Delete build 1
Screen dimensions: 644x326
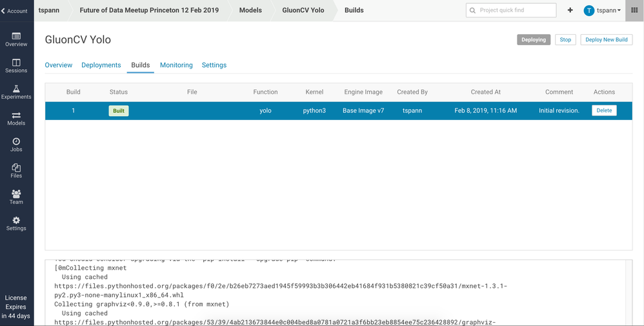[x=604, y=110]
